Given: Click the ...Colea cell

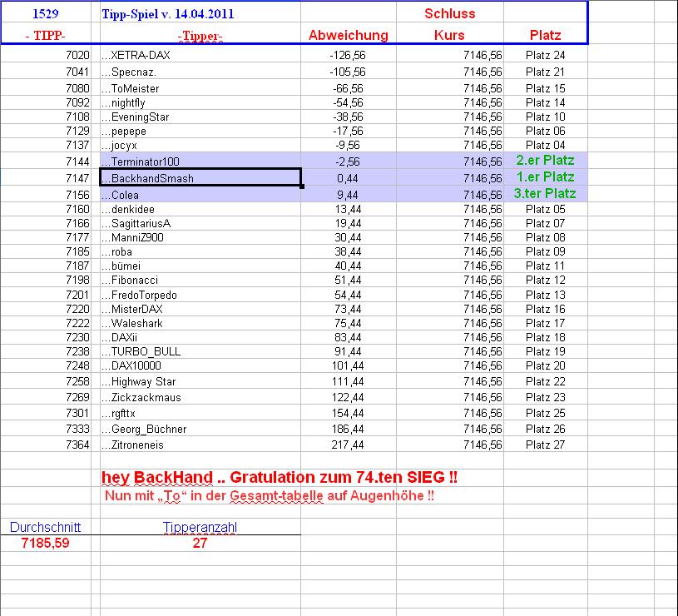Looking at the screenshot, I should click(x=200, y=195).
